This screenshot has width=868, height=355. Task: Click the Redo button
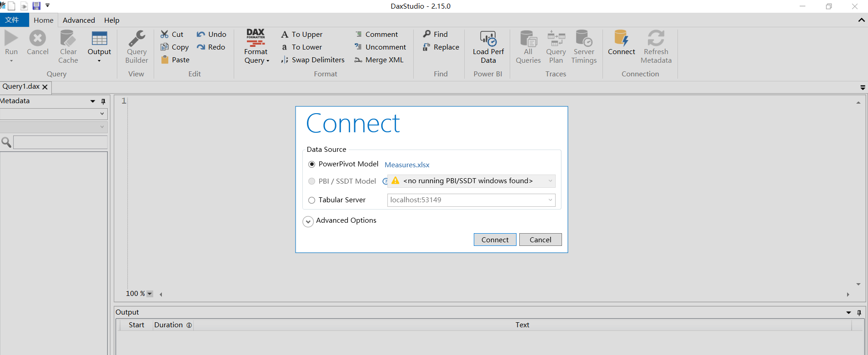(211, 47)
